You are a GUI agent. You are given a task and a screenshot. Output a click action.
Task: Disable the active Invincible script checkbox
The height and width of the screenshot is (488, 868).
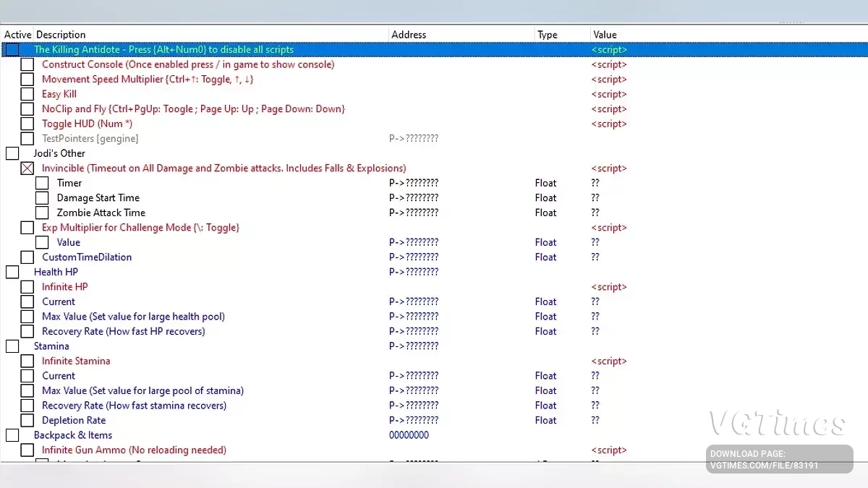coord(27,168)
